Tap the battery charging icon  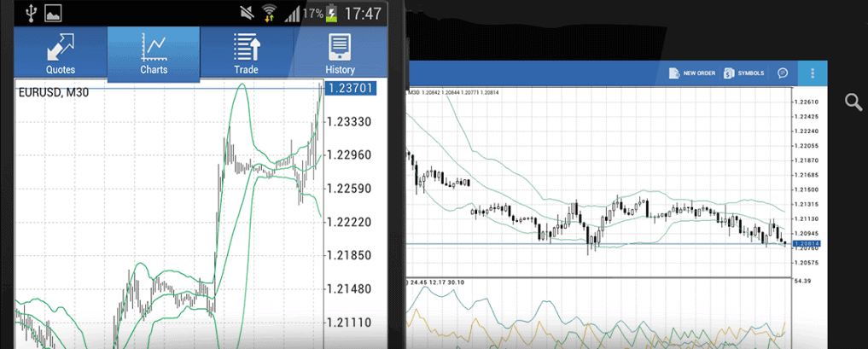coord(332,14)
